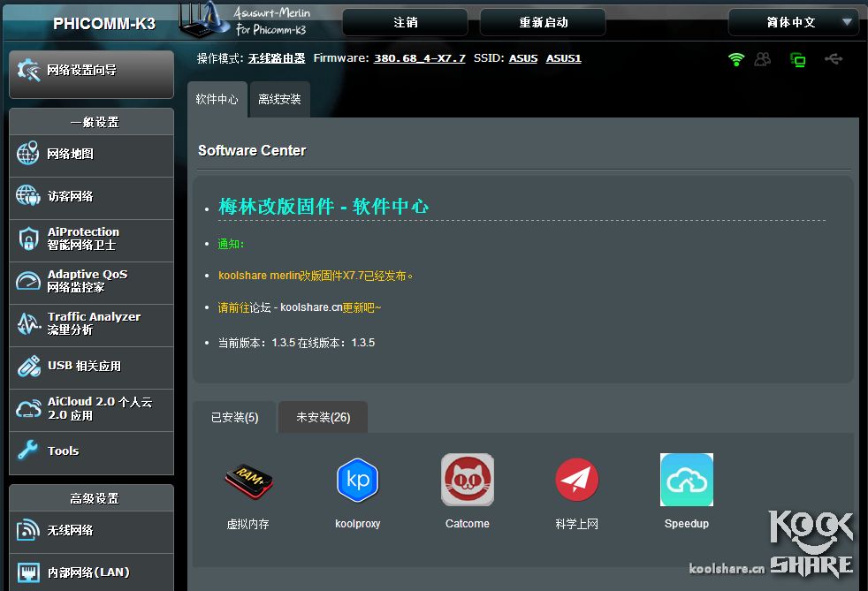The height and width of the screenshot is (591, 868).
Task: Open 无线网络 advanced settings entry
Action: (x=91, y=533)
